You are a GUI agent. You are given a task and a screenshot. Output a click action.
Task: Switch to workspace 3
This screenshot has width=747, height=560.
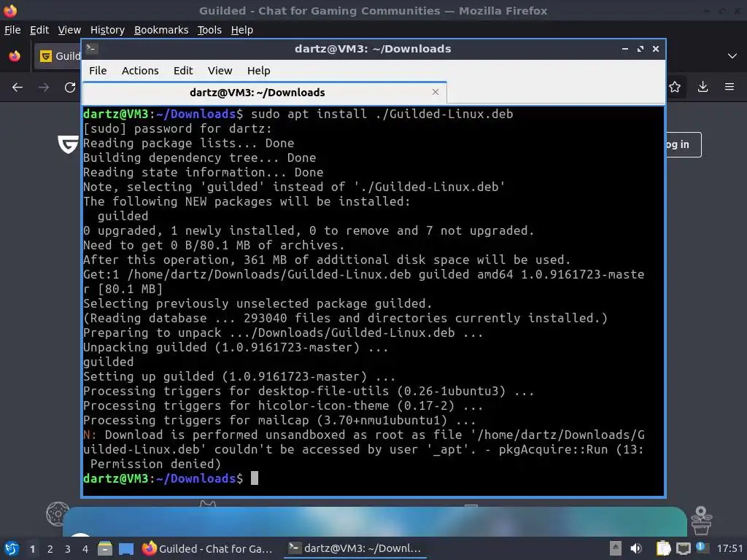click(68, 549)
